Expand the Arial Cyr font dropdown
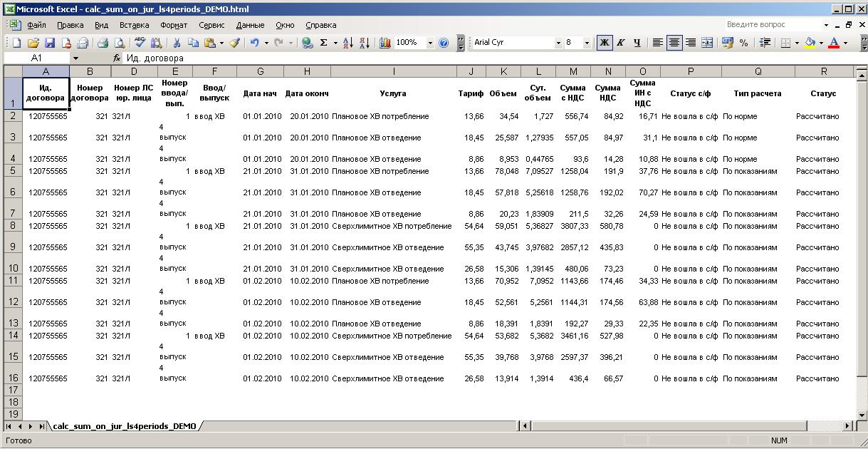 pos(558,43)
